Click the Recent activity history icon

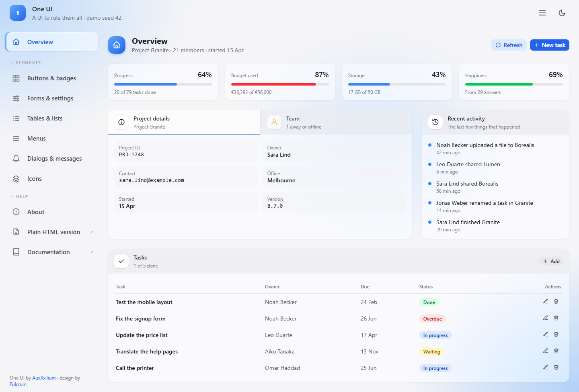point(435,122)
